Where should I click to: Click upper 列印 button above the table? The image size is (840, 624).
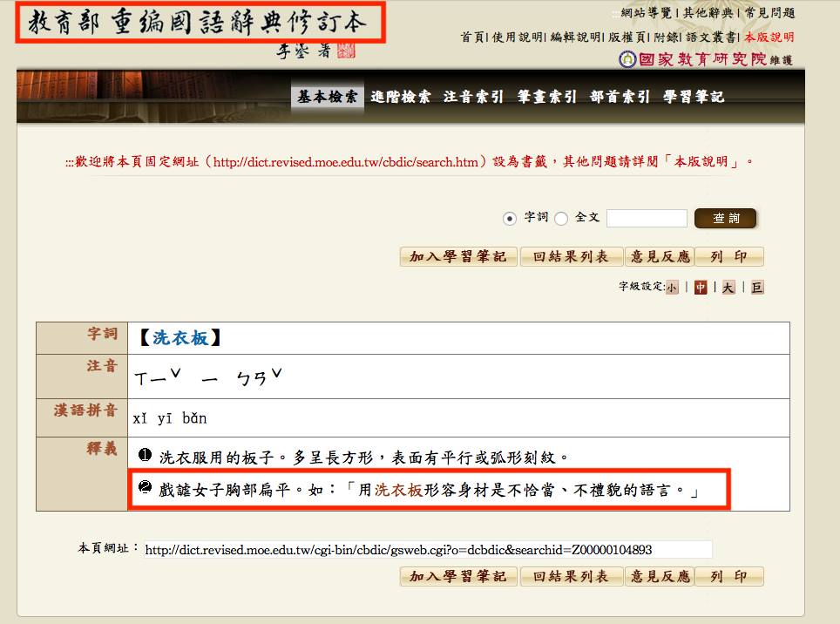[729, 256]
